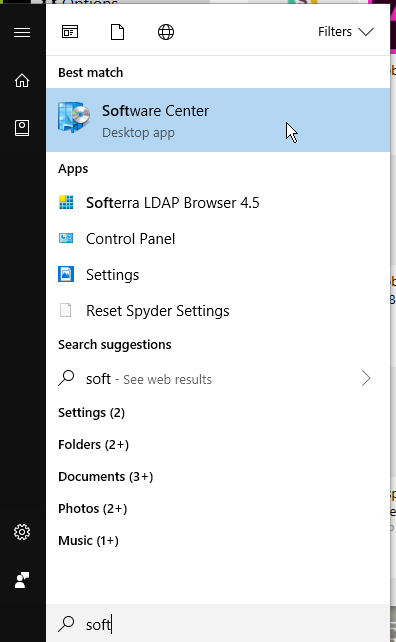Viewport: 396px width, 642px height.
Task: Expand the Folders (2+) category
Action: tap(93, 445)
